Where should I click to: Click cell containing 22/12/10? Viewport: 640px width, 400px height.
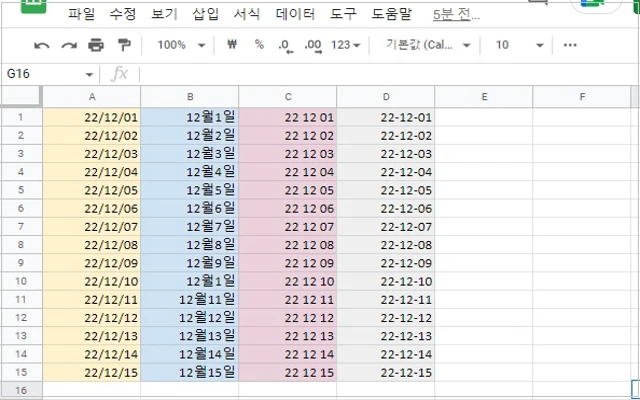[x=92, y=281]
